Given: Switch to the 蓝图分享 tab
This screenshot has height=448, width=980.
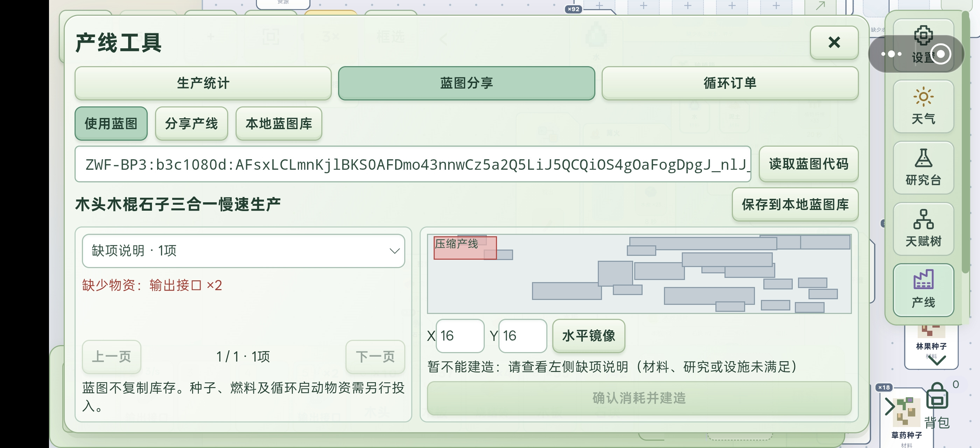Looking at the screenshot, I should (x=466, y=83).
